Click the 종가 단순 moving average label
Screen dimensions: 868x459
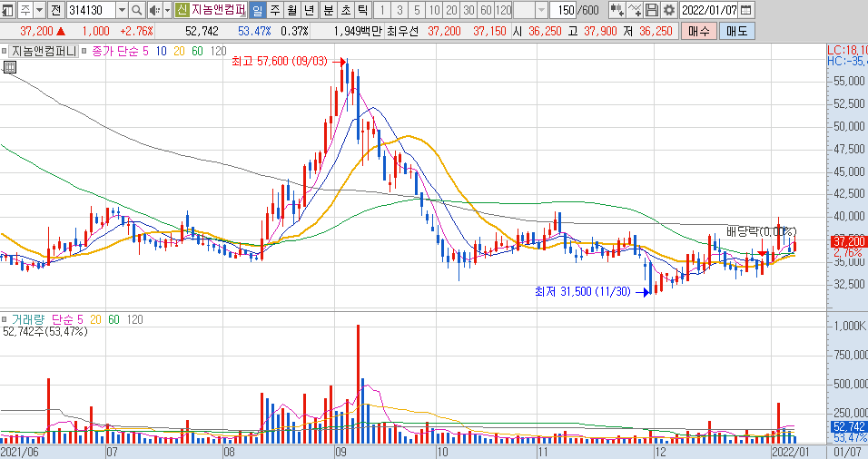tap(116, 51)
